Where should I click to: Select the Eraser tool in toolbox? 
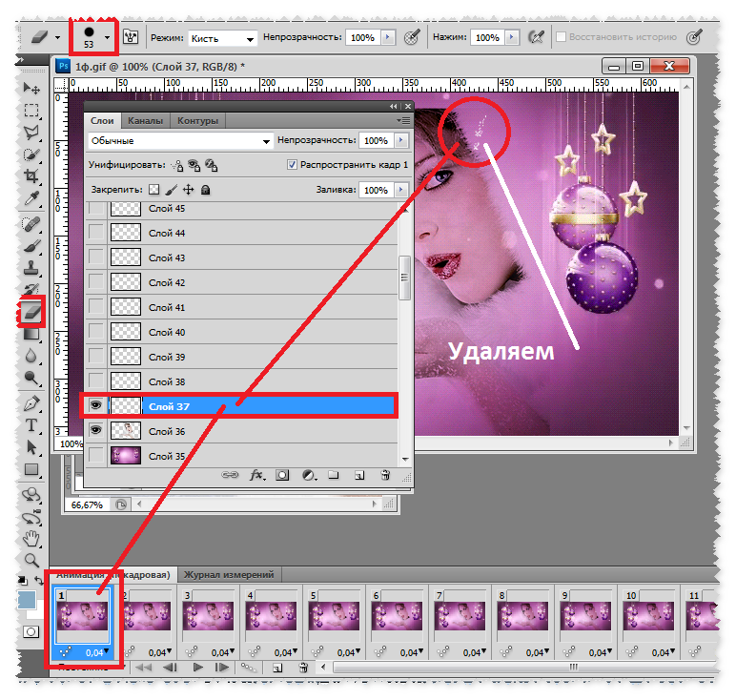(x=31, y=311)
